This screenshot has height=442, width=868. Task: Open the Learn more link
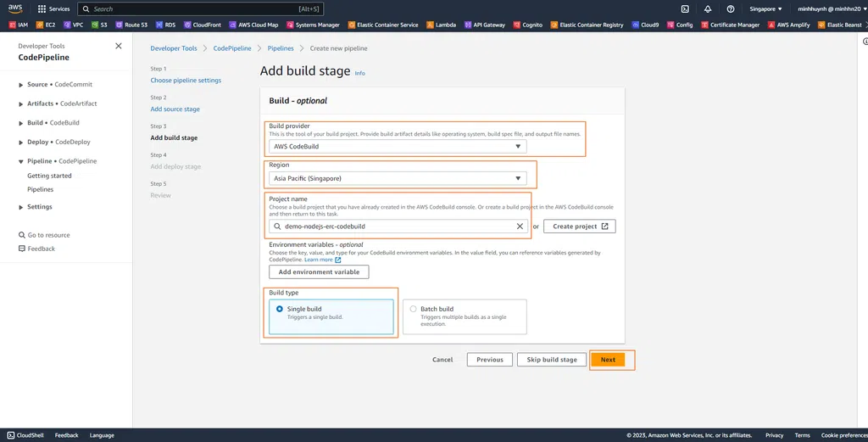point(322,260)
